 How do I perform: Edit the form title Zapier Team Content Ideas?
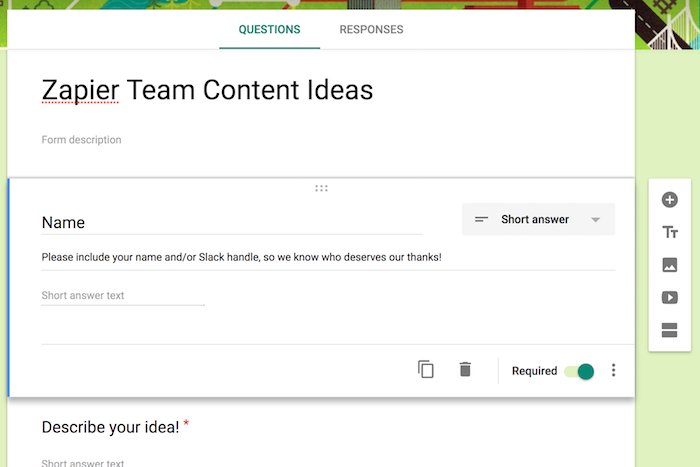(207, 90)
